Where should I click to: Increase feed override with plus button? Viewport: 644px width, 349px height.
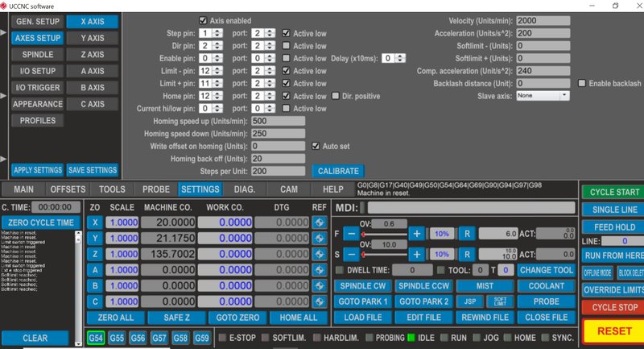point(416,234)
